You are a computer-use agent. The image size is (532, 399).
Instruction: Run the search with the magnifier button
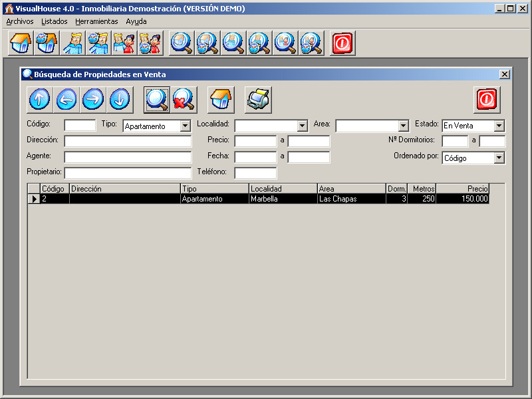[157, 100]
